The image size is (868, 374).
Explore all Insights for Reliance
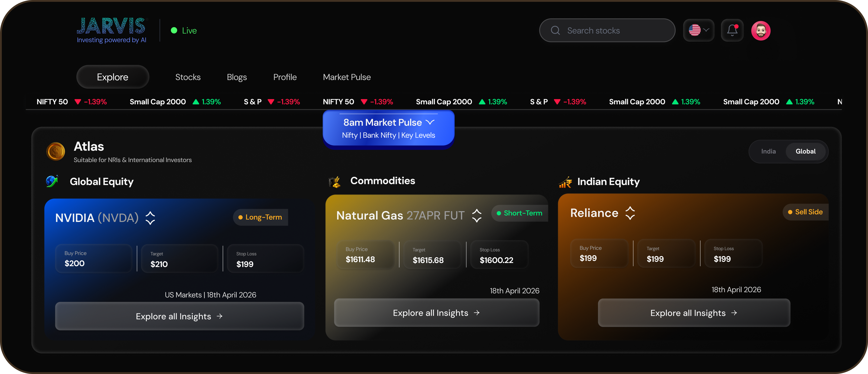point(694,313)
